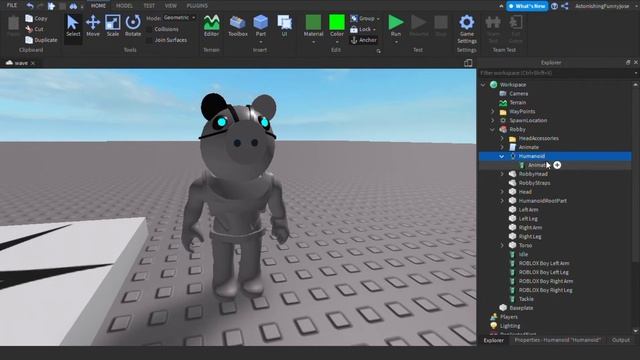The width and height of the screenshot is (640, 360).
Task: Click the Undo arrow in title bar
Action: coord(30,6)
